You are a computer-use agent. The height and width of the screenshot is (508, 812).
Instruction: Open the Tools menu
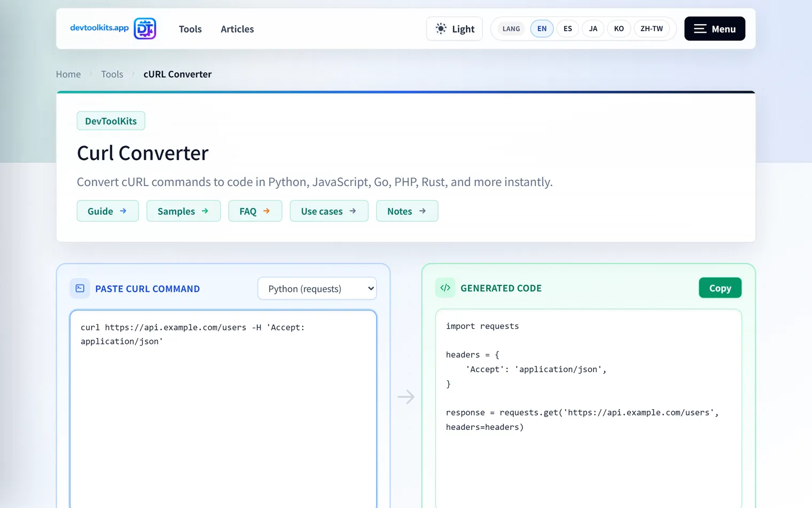click(x=190, y=29)
